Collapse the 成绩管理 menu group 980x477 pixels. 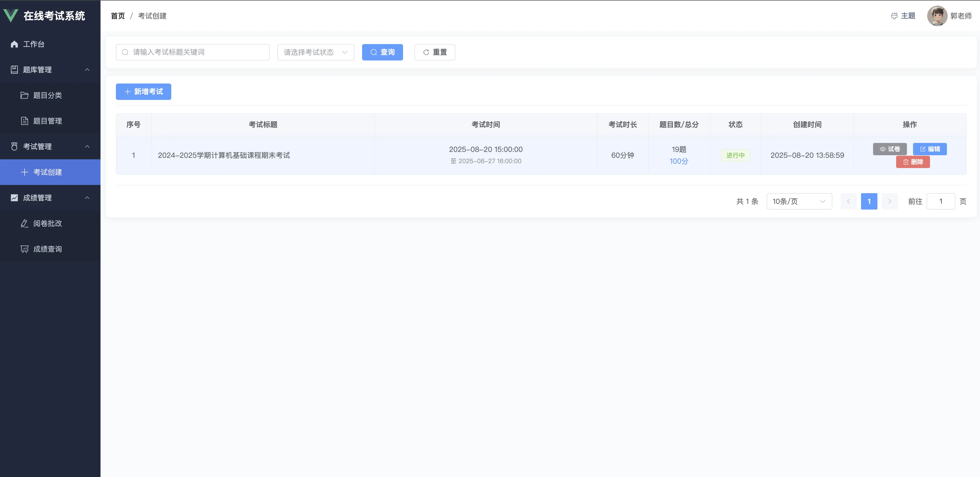(87, 198)
